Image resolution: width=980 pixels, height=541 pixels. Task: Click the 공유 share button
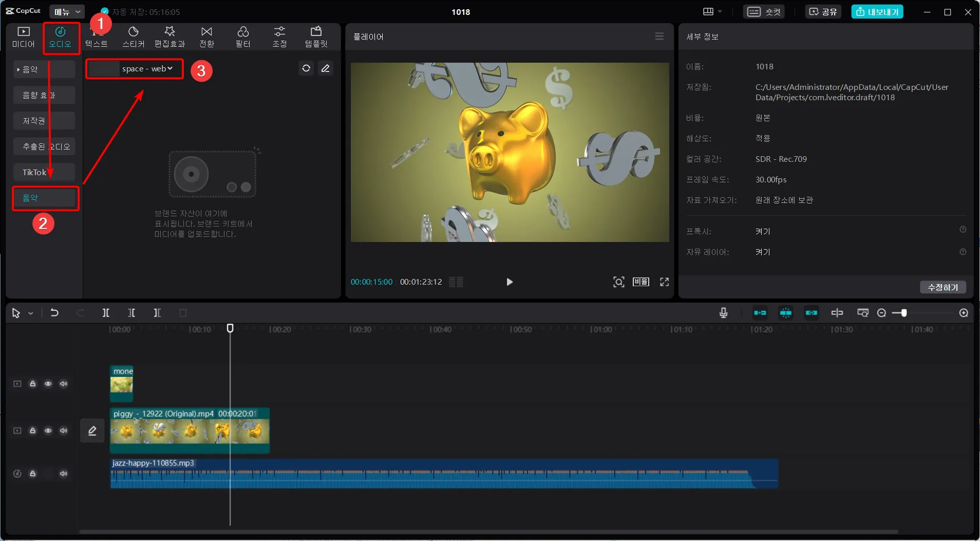pos(823,11)
